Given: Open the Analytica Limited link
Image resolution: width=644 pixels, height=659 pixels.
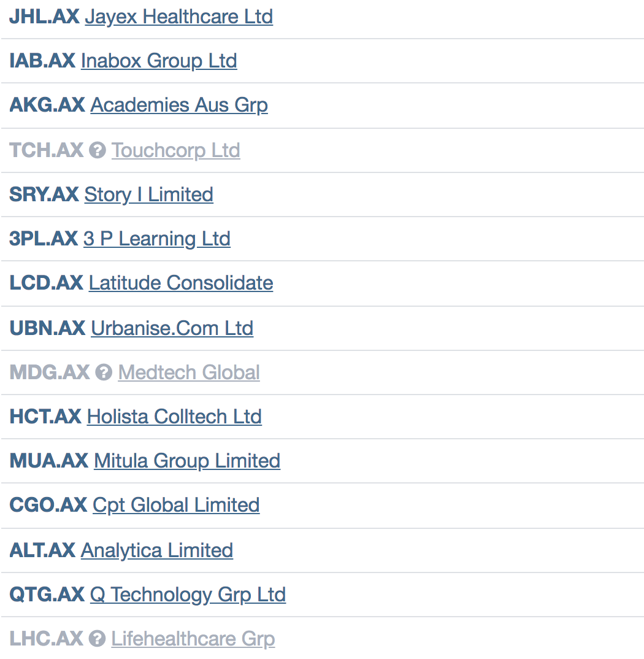Looking at the screenshot, I should tap(157, 550).
